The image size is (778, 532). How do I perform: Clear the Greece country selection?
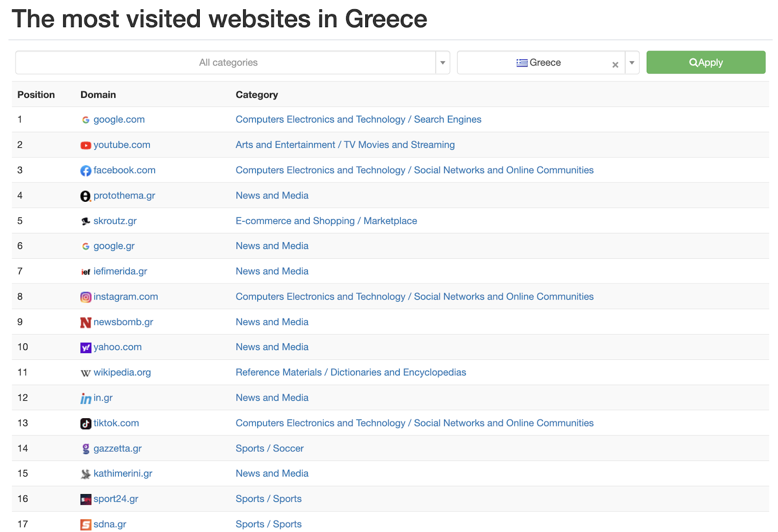615,64
